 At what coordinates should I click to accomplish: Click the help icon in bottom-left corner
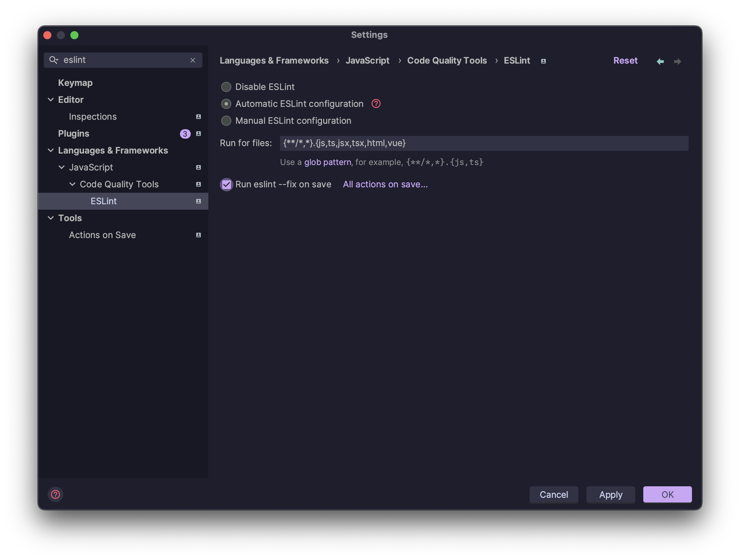tap(55, 494)
